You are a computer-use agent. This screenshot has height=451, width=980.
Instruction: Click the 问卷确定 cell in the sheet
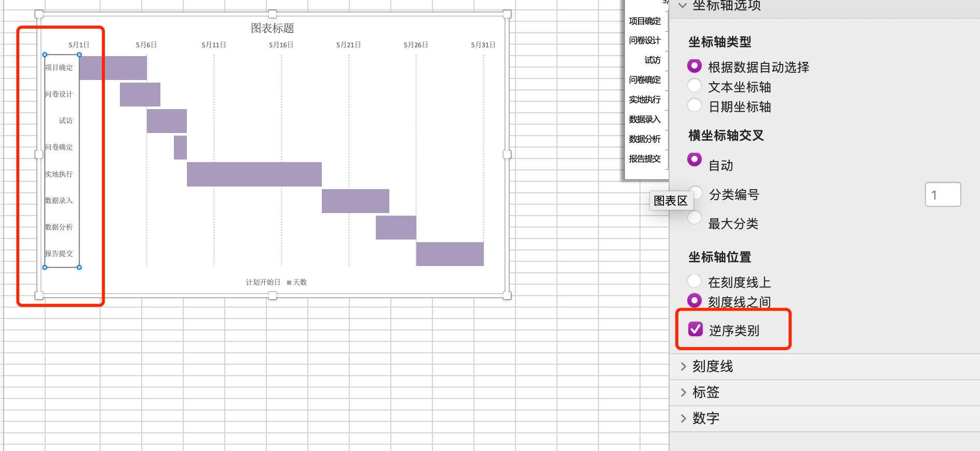pyautogui.click(x=645, y=79)
